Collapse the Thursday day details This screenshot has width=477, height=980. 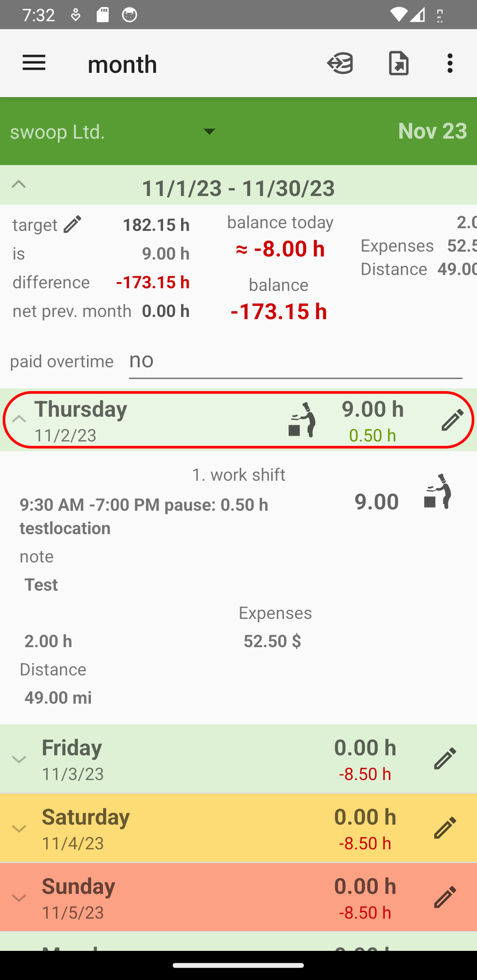pos(19,419)
